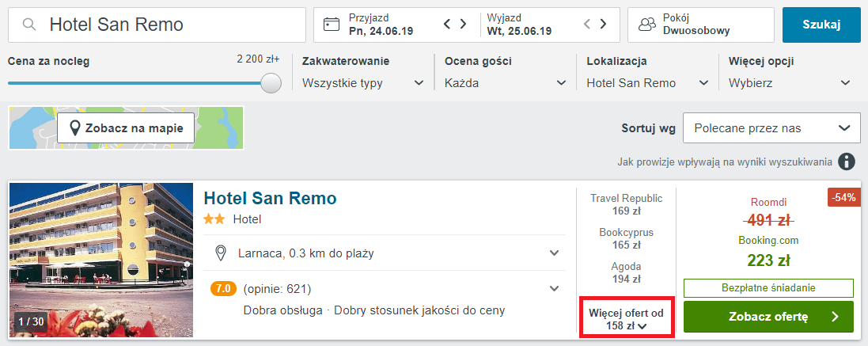Screen dimensions: 868x346
Task: Open the commission info icon
Action: coord(846,162)
